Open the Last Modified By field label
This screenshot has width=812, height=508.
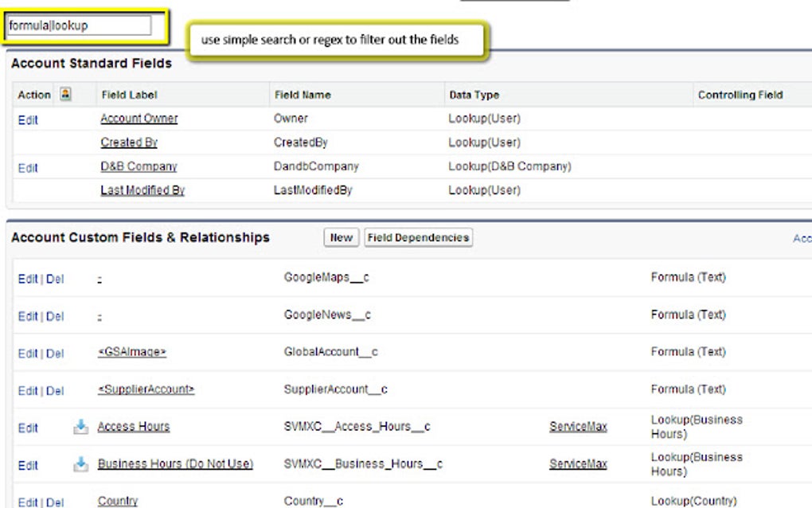click(x=142, y=190)
